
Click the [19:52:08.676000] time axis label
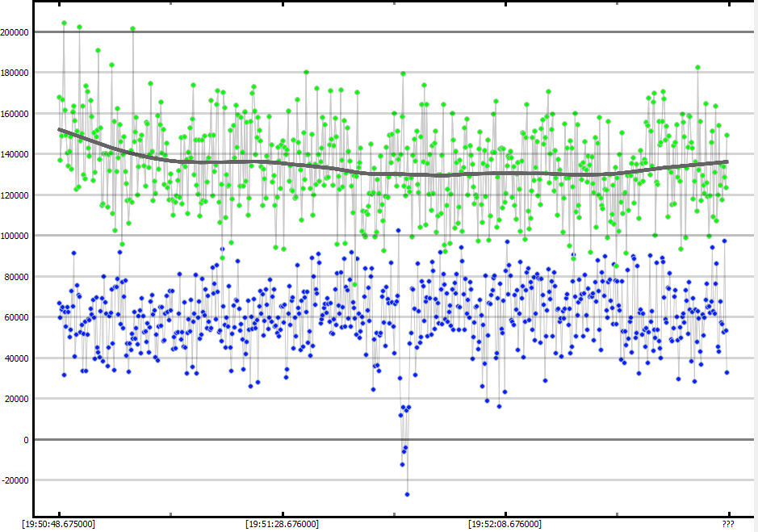(x=505, y=524)
